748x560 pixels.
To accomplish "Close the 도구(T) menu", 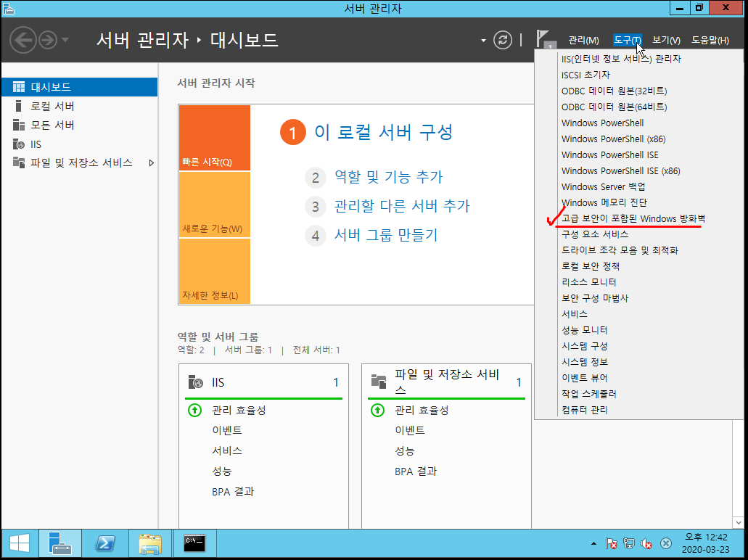I will click(x=627, y=41).
